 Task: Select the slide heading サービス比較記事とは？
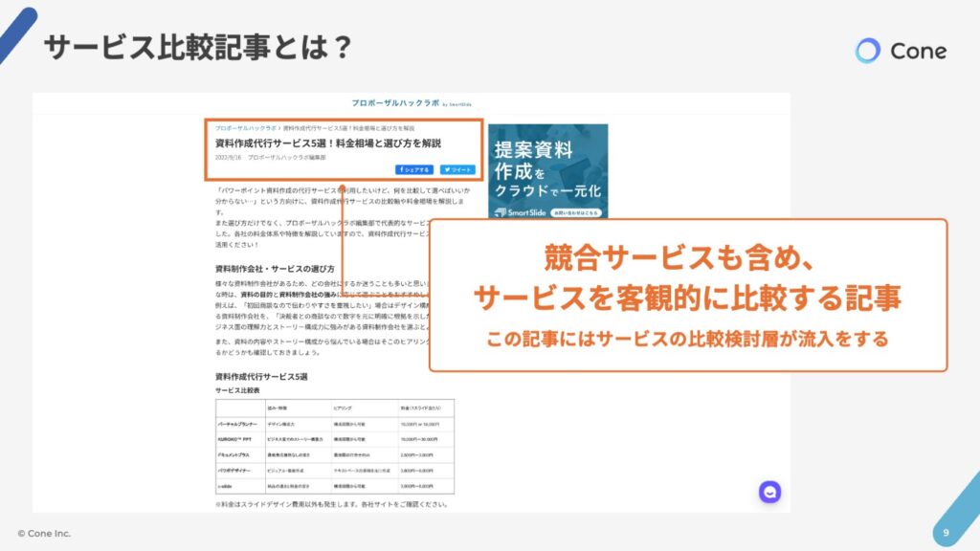click(x=198, y=48)
